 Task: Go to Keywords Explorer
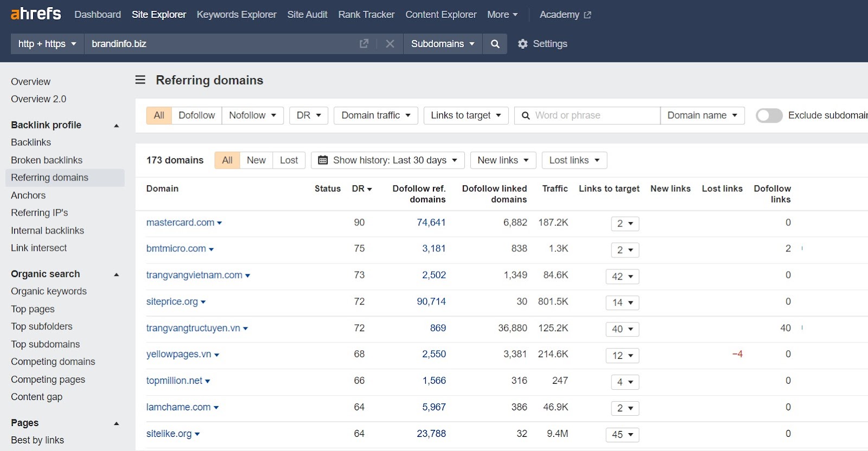click(237, 15)
